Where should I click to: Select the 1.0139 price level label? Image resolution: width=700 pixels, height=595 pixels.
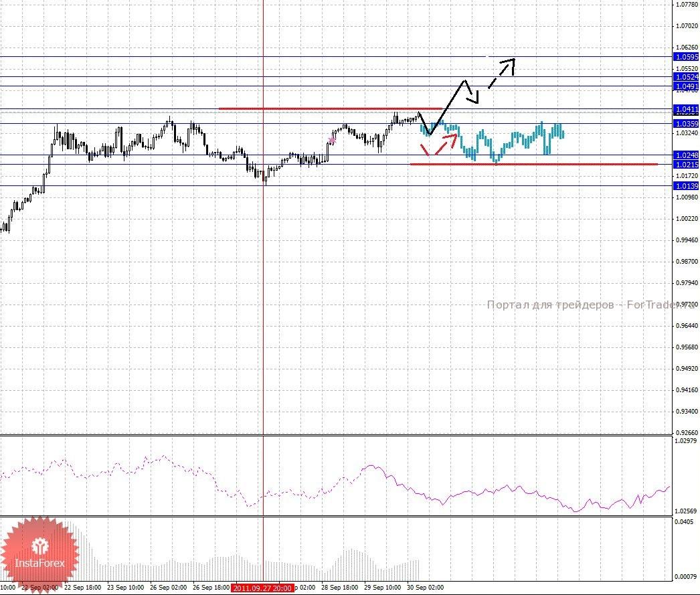click(x=686, y=186)
